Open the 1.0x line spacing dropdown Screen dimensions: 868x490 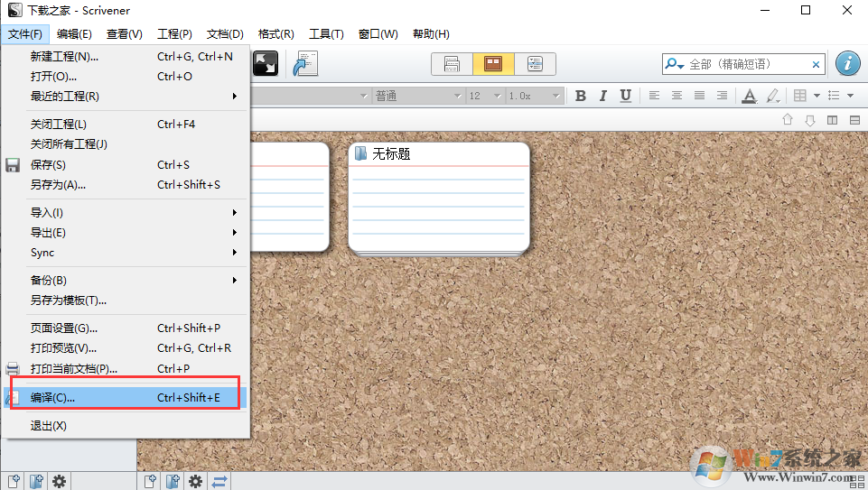click(534, 96)
